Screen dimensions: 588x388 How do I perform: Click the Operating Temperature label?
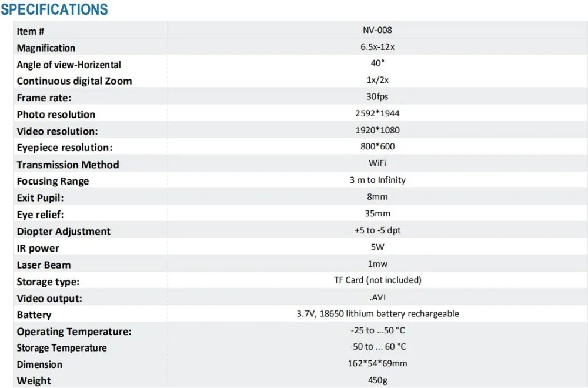pyautogui.click(x=74, y=332)
